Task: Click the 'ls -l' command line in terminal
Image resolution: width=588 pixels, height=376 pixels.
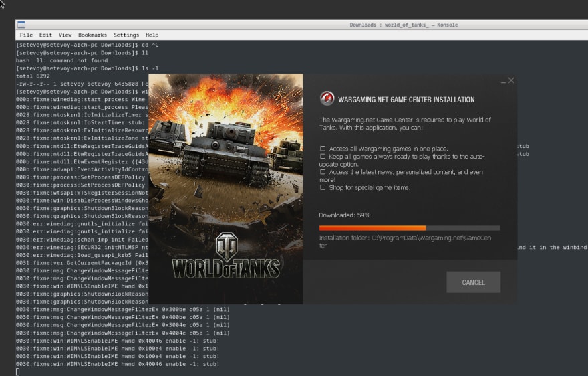Action: point(87,68)
